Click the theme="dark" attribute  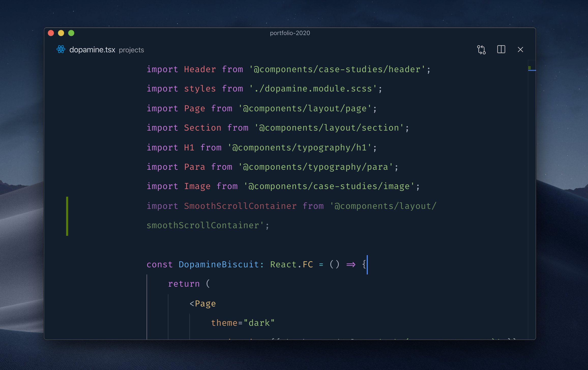click(243, 323)
